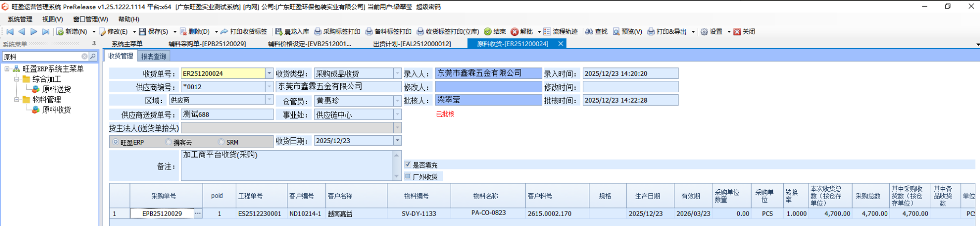Click 关闭 close toolbar button

pyautogui.click(x=744, y=32)
